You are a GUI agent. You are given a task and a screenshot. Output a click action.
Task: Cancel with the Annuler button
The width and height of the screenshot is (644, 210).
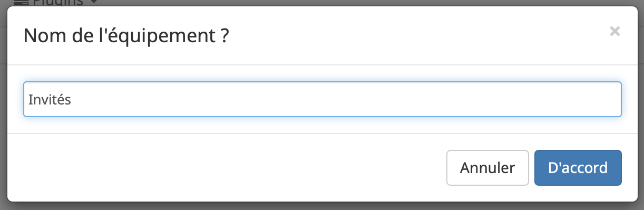coord(487,168)
